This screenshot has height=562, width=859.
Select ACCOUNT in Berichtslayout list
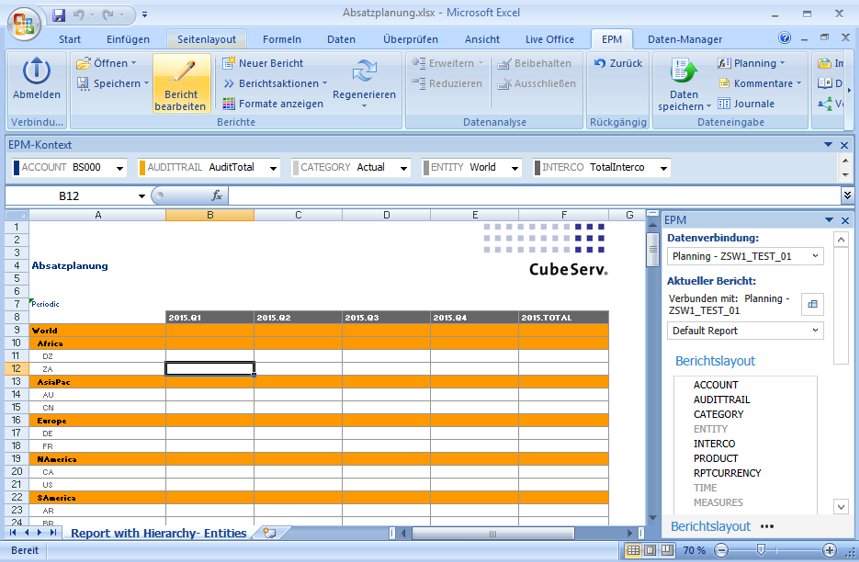715,385
